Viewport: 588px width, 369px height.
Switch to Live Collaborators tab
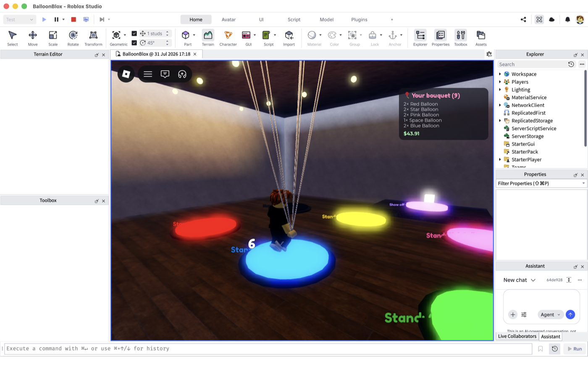click(x=517, y=336)
